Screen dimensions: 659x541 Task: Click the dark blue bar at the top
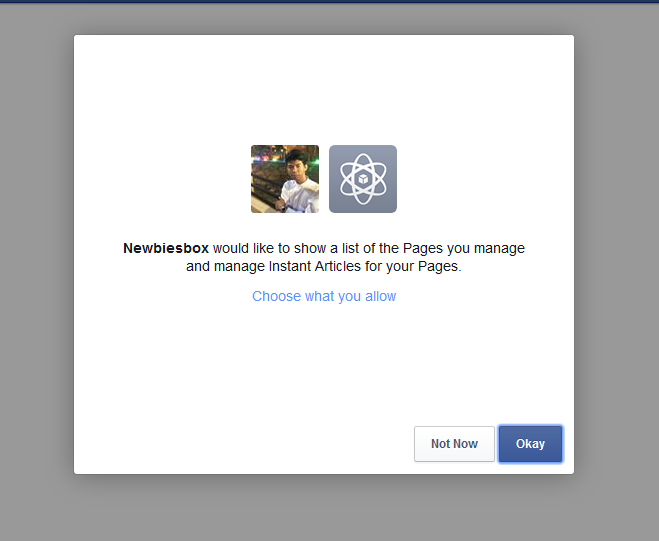(x=330, y=1)
